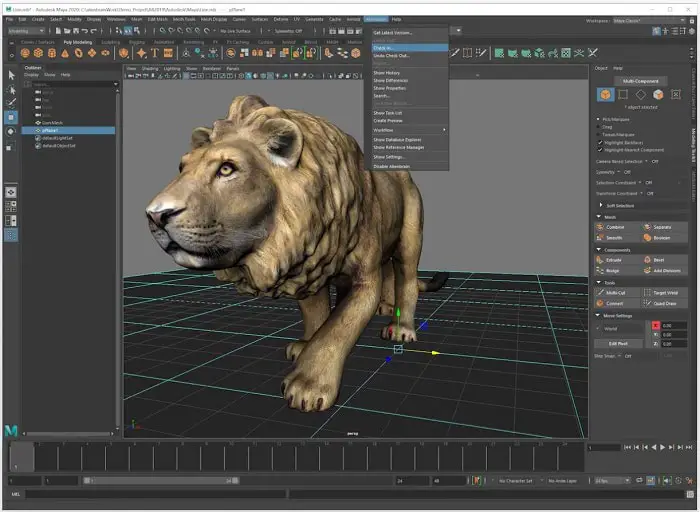
Task: Select the polygon cube shelf icon
Action: click(x=38, y=53)
